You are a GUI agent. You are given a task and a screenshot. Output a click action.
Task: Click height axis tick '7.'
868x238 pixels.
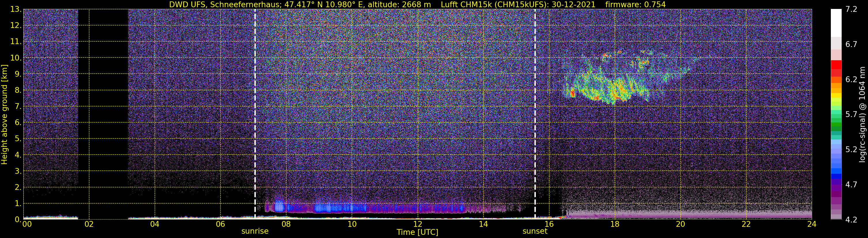[18, 107]
